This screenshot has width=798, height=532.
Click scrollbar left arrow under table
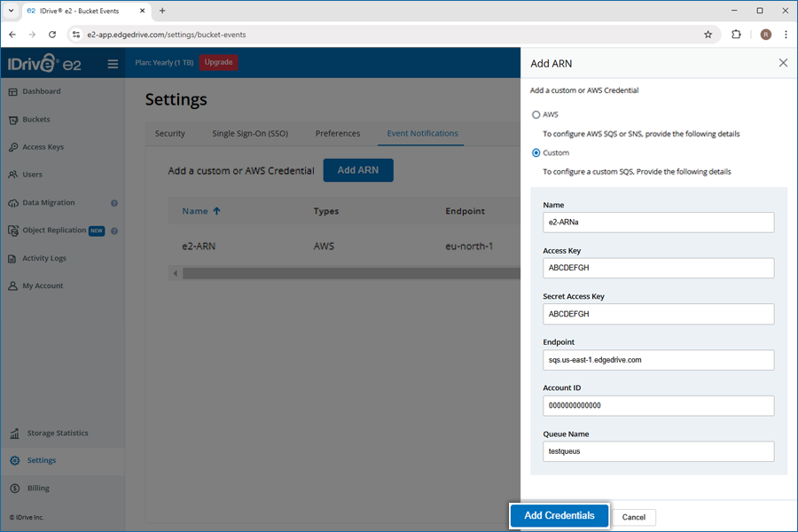pos(175,273)
